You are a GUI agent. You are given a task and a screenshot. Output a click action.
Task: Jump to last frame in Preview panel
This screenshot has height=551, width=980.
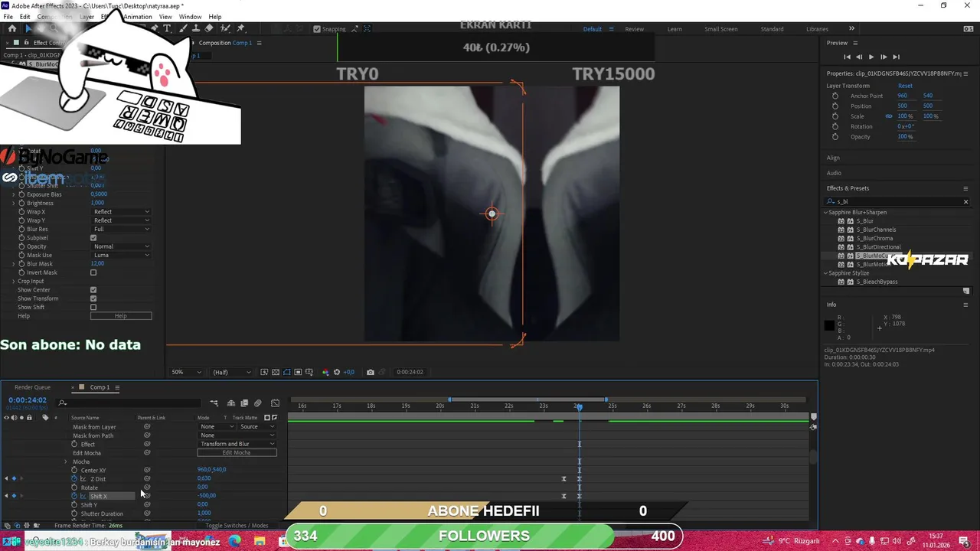pyautogui.click(x=896, y=57)
